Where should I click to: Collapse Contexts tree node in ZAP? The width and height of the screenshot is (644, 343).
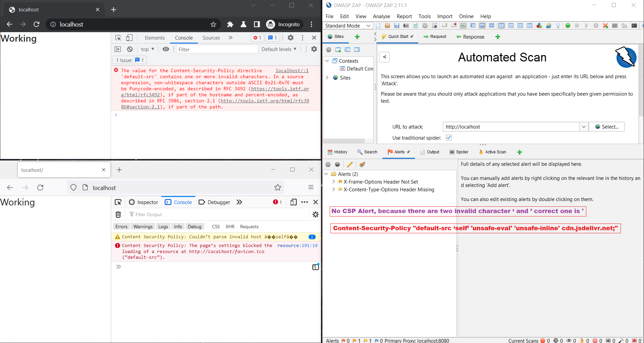tap(327, 61)
